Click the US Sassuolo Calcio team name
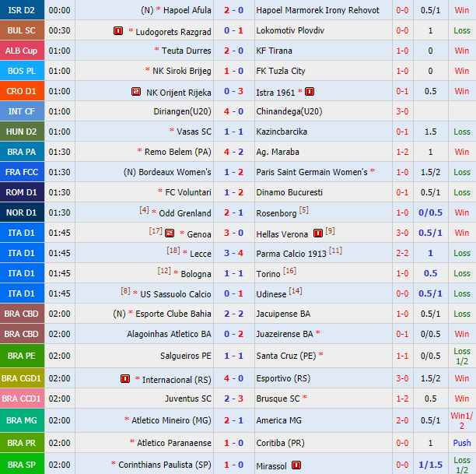476x474 pixels. click(x=176, y=294)
